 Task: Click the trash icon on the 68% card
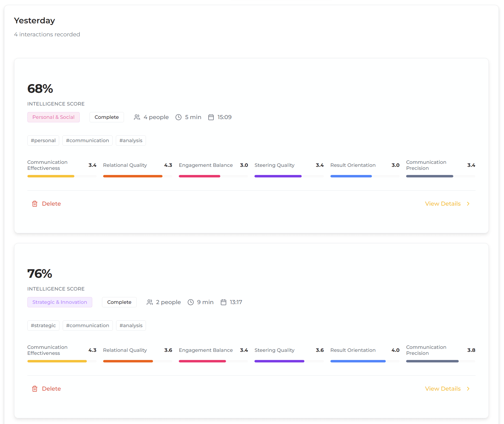click(x=34, y=203)
